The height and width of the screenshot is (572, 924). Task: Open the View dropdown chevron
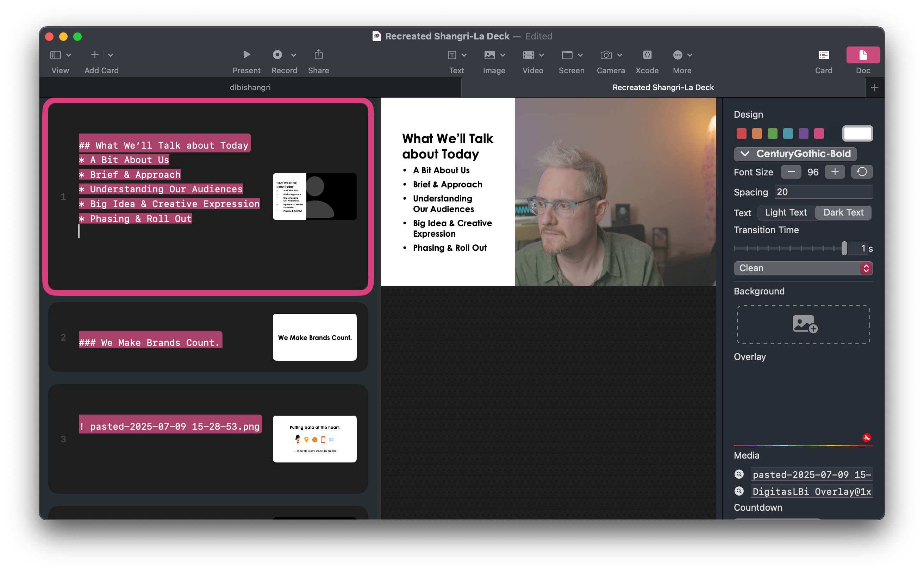(69, 55)
